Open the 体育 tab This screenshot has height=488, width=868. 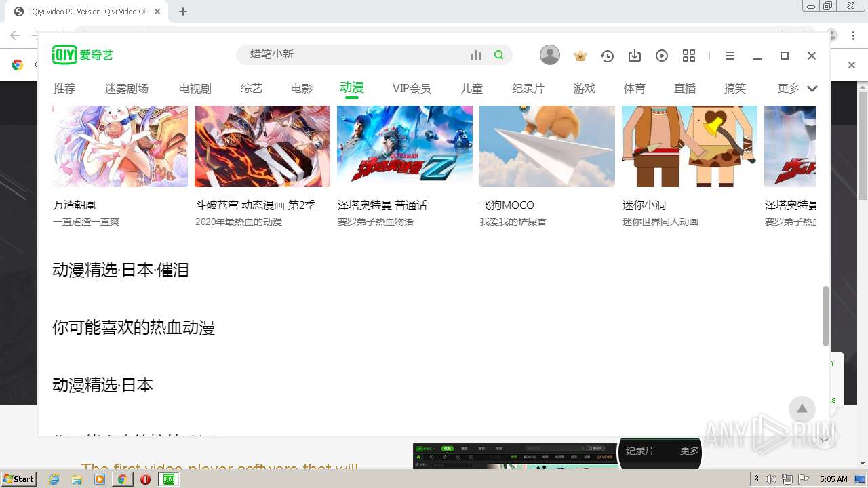635,88
